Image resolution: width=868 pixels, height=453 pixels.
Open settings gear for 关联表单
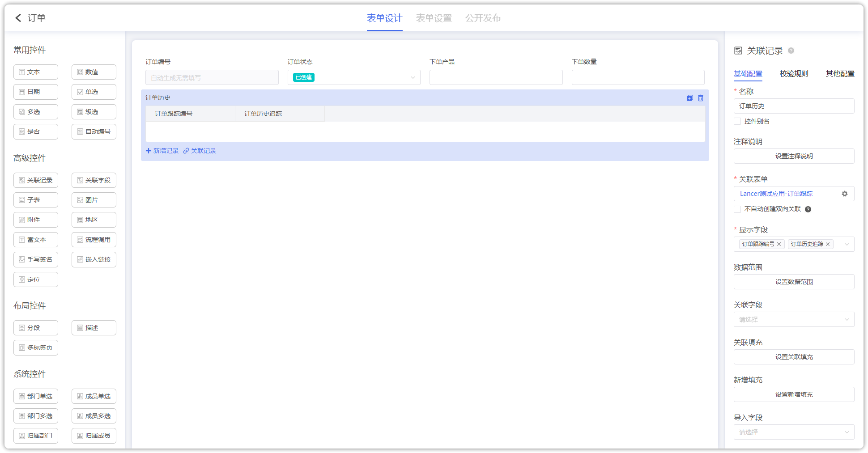click(x=844, y=194)
